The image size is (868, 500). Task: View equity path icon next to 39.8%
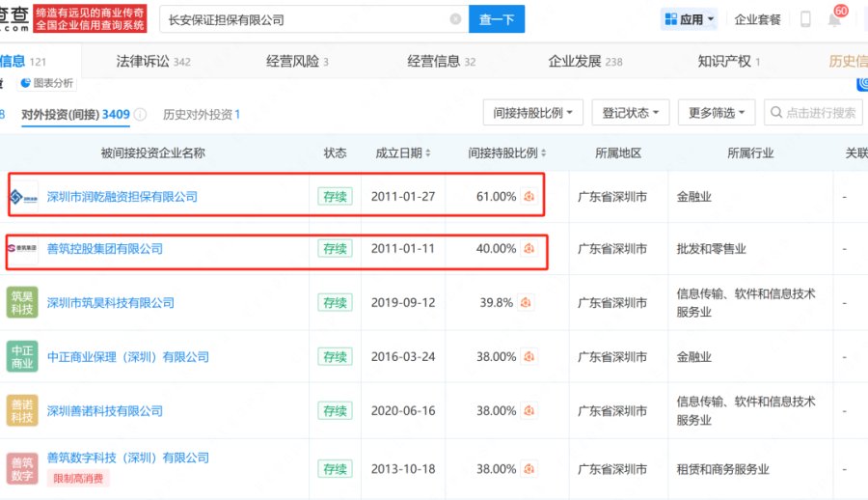coord(526,303)
